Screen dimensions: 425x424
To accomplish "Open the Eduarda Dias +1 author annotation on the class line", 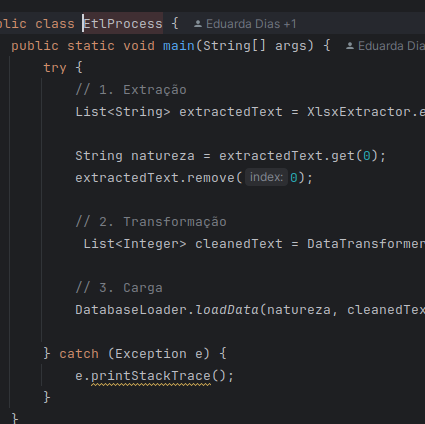I will click(x=245, y=24).
